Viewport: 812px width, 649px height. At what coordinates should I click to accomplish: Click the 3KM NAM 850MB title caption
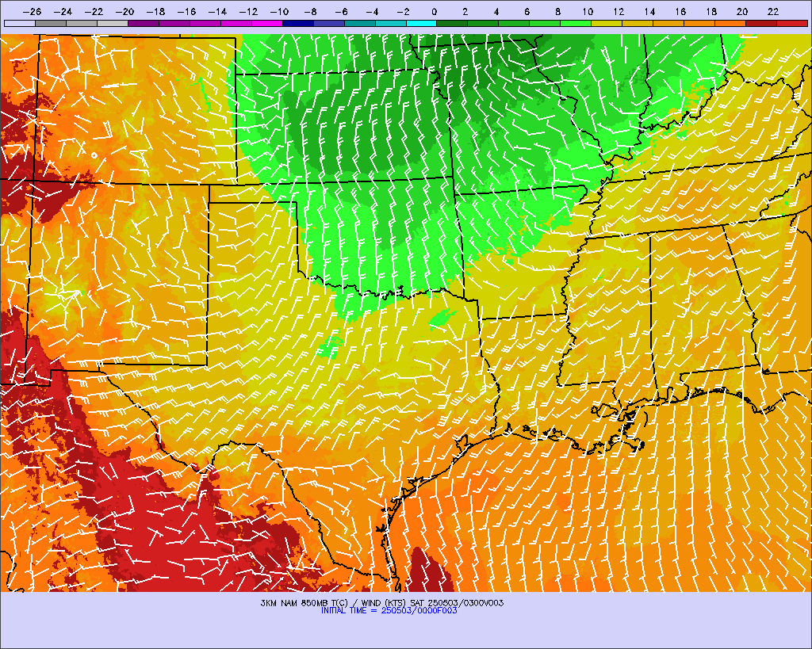pos(381,603)
